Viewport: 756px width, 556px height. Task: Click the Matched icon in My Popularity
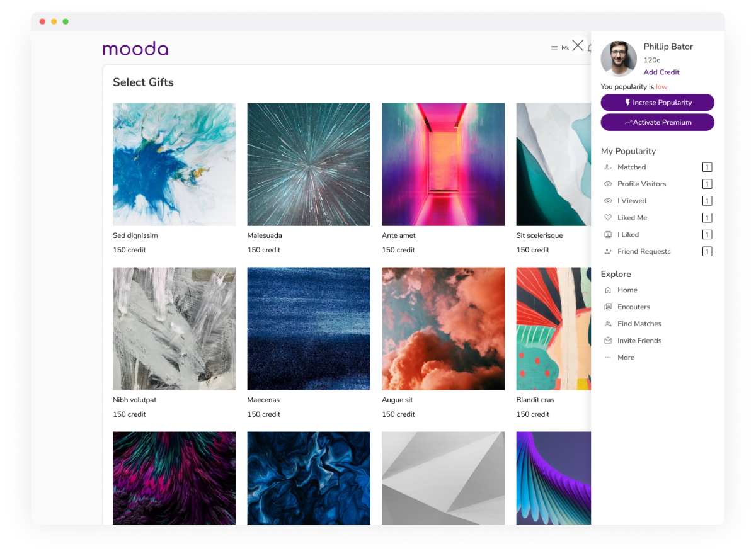pos(608,167)
